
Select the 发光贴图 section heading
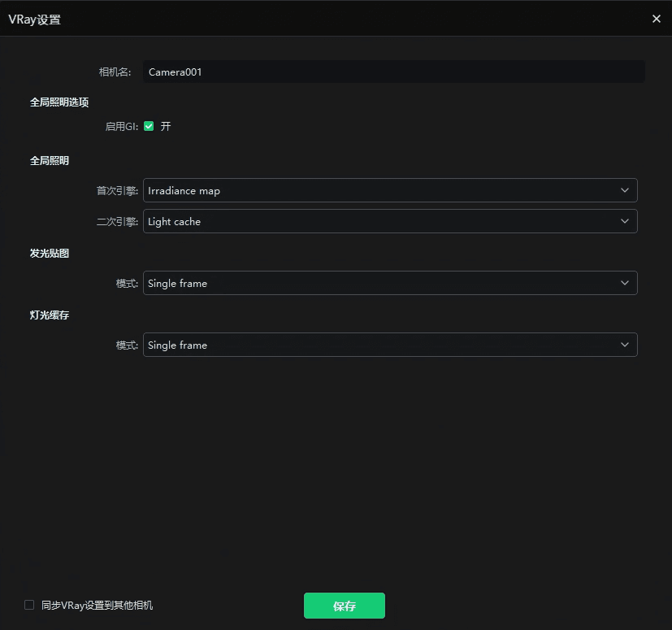tap(50, 254)
